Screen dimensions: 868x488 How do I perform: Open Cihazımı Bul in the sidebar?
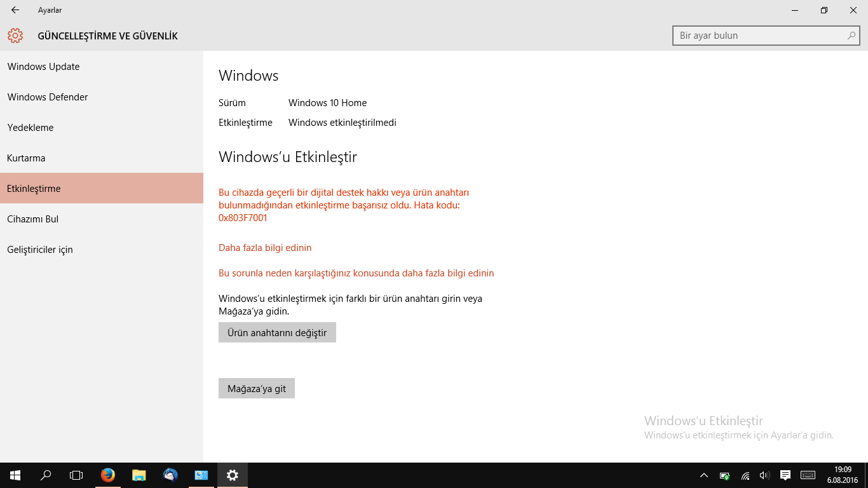pyautogui.click(x=102, y=219)
